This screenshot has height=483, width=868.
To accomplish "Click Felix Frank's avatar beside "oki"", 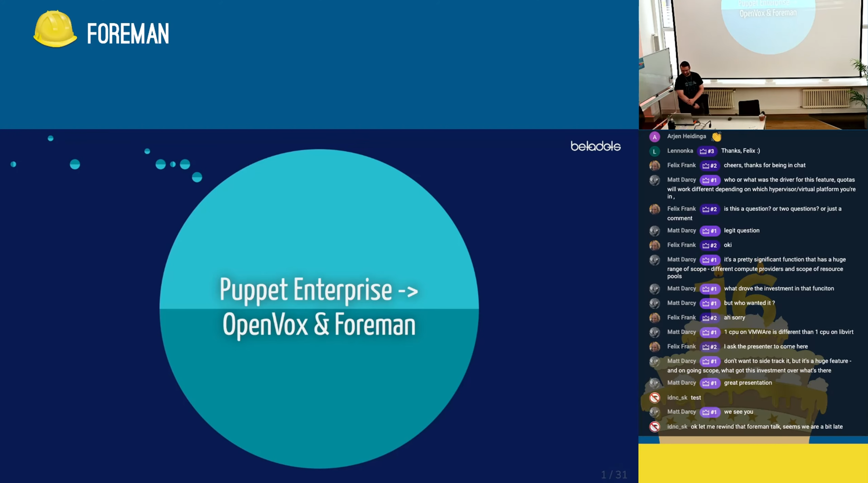I will (654, 246).
